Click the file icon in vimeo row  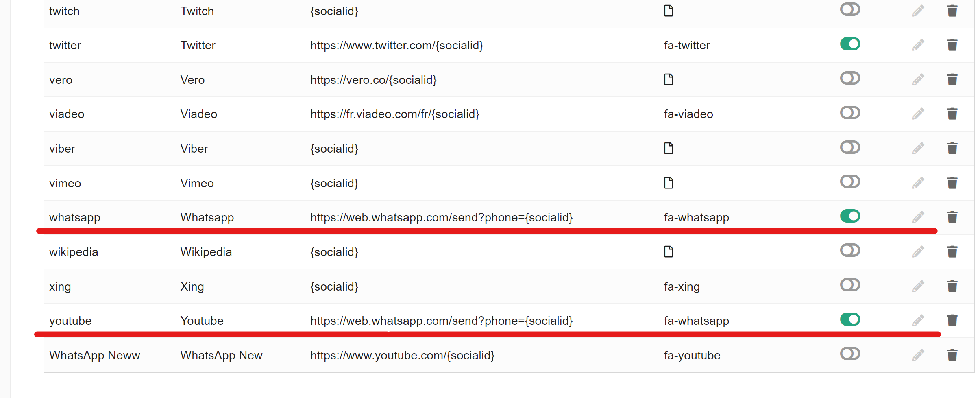point(669,183)
